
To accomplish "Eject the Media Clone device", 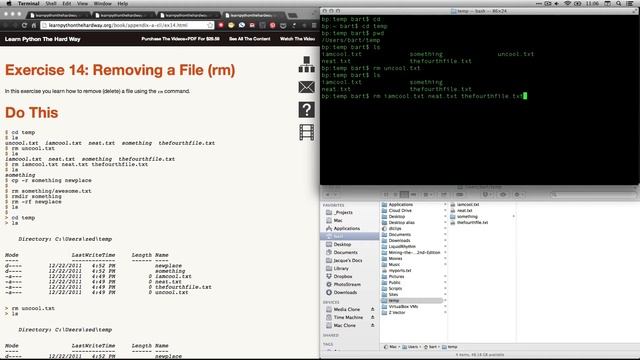I will [372, 309].
